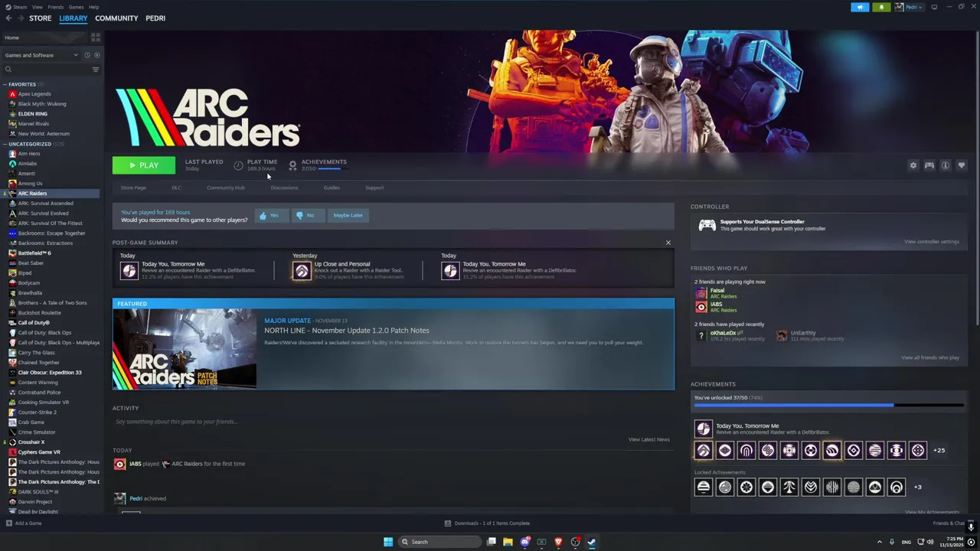980x551 pixels.
Task: Open the green notifications bell
Action: coord(881,7)
